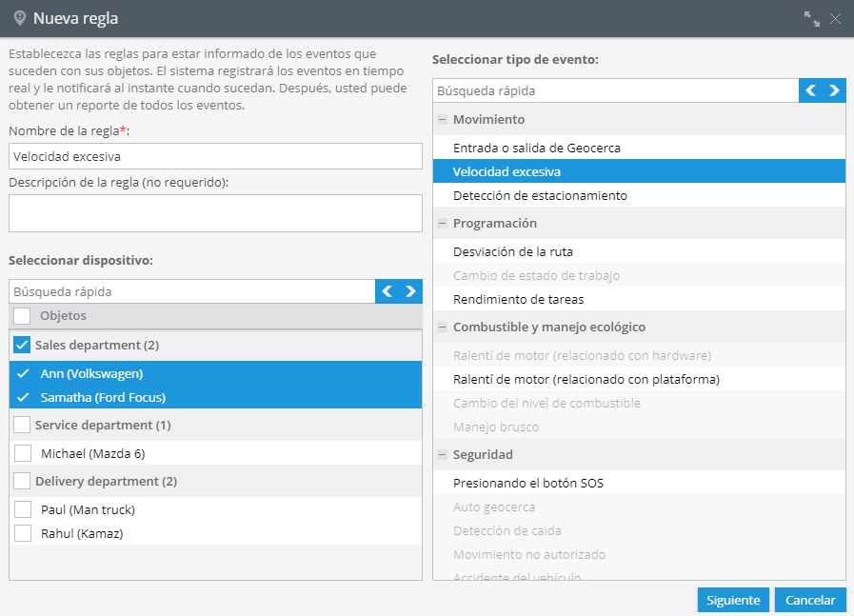Collapse the Movimiento event group
The image size is (854, 616).
tap(443, 119)
